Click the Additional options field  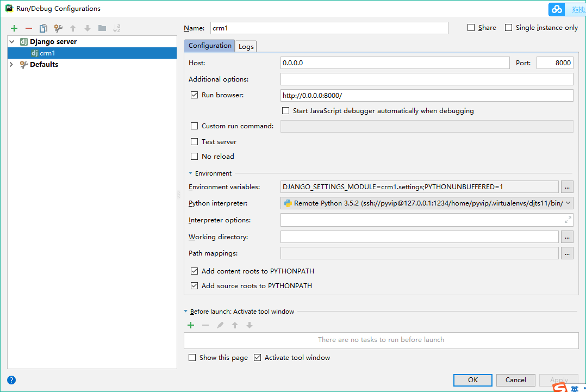point(427,79)
